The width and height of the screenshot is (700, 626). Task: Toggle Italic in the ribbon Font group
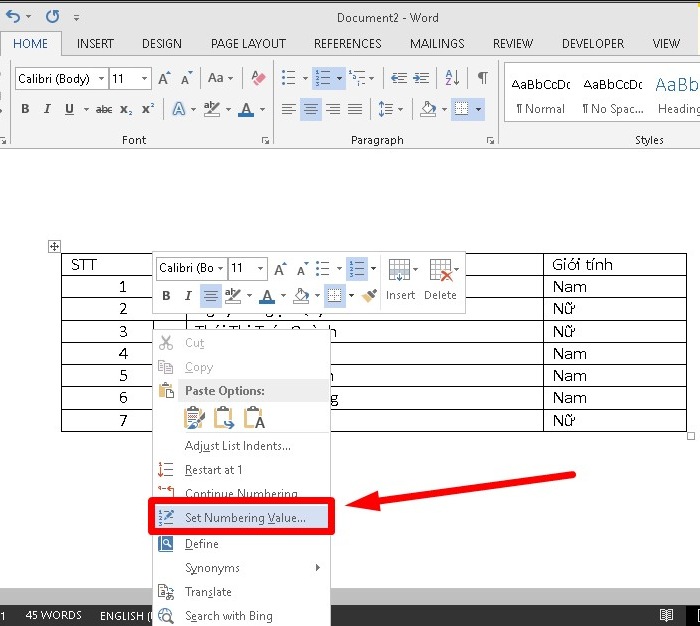pos(47,109)
